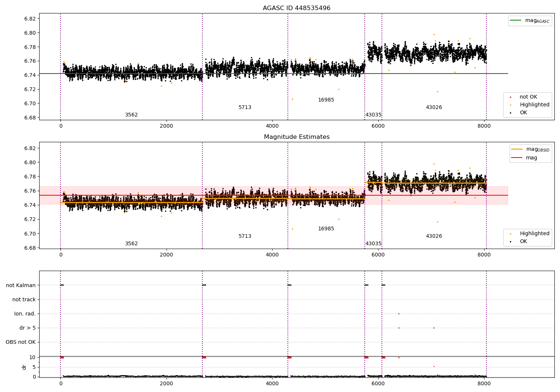
Task: Click the 6.82 y-tick in Magnitude Estimates plot
Action: pos(30,148)
